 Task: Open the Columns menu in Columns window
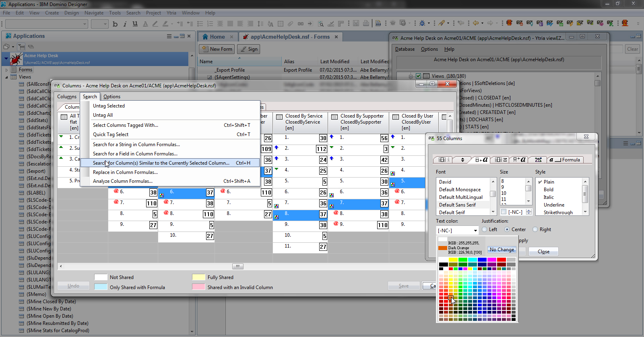[67, 97]
